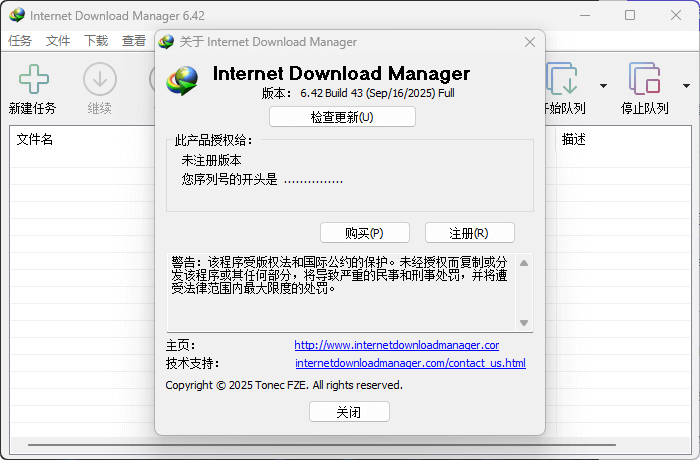This screenshot has height=460, width=700.
Task: Open the contact_us.html support link
Action: (x=410, y=363)
